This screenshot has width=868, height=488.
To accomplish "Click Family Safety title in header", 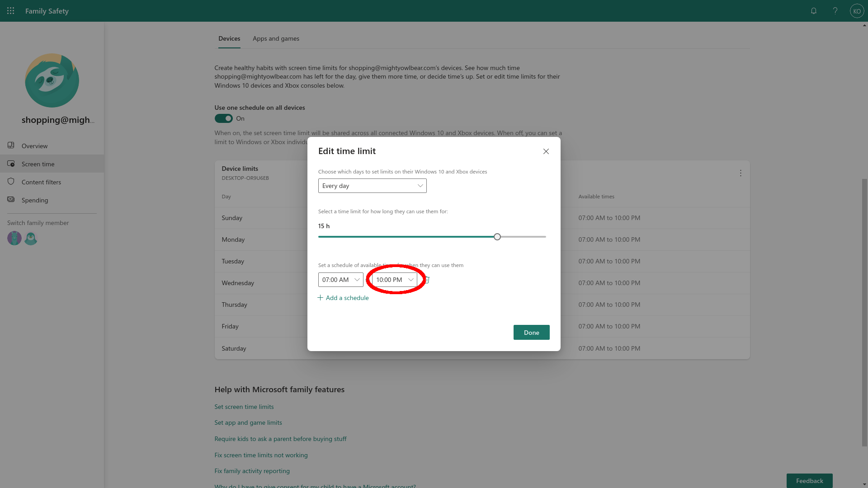I will pyautogui.click(x=47, y=11).
